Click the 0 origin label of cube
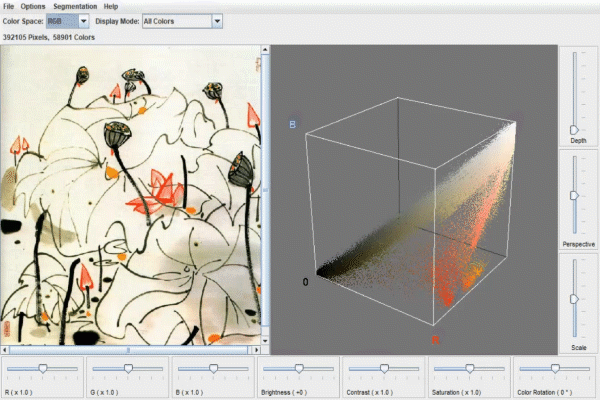The height and width of the screenshot is (400, 600). 305,282
